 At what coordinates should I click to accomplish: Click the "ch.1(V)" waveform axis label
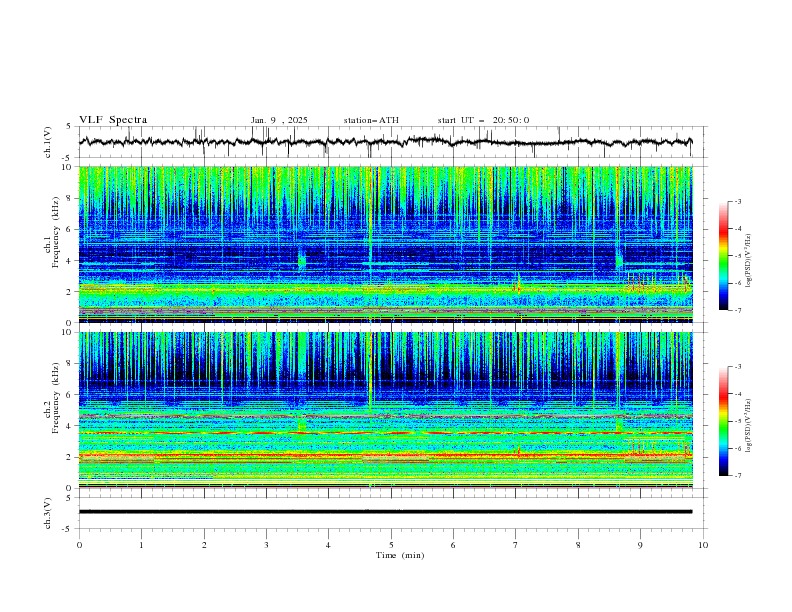click(48, 142)
